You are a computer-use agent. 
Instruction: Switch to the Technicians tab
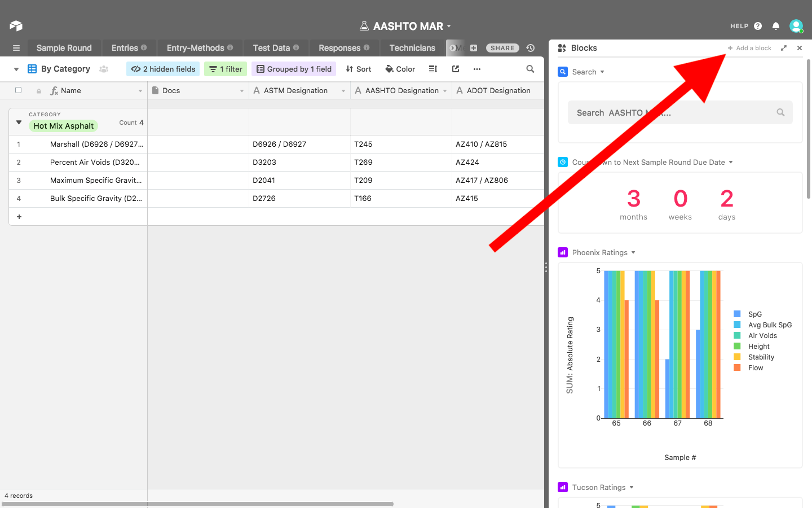412,48
